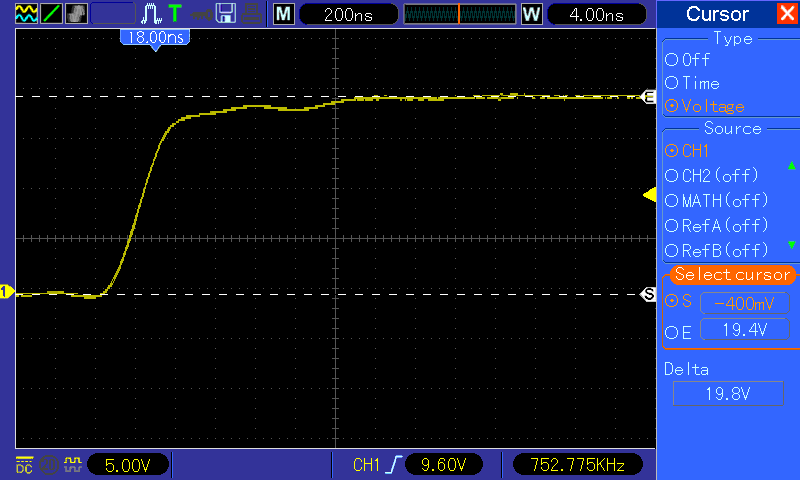Click the 752.775KHz frequency readout

click(577, 465)
